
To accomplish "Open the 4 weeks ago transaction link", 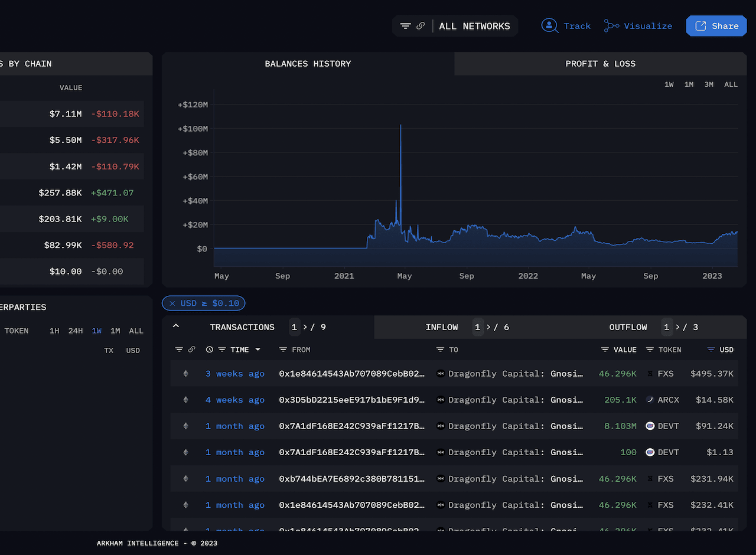I will click(235, 400).
